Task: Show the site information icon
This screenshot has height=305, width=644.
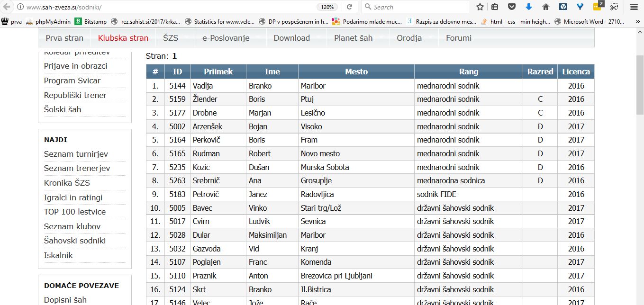Action: point(20,8)
